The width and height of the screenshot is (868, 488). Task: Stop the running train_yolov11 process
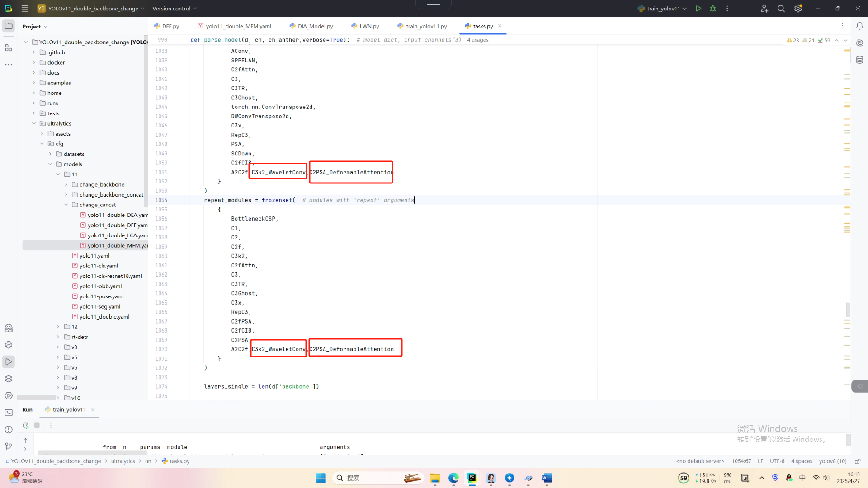pos(37,425)
